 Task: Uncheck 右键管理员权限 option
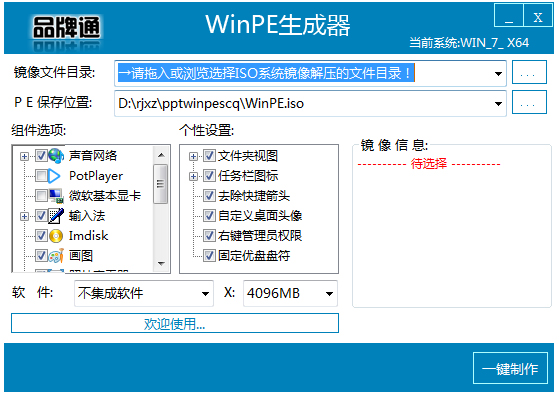pos(209,236)
